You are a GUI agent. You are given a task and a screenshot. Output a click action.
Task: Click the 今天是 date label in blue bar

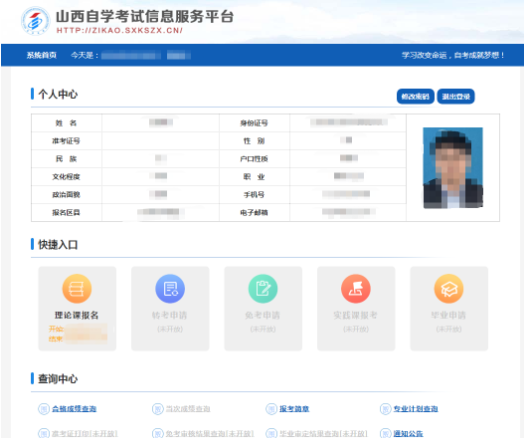[x=85, y=55]
